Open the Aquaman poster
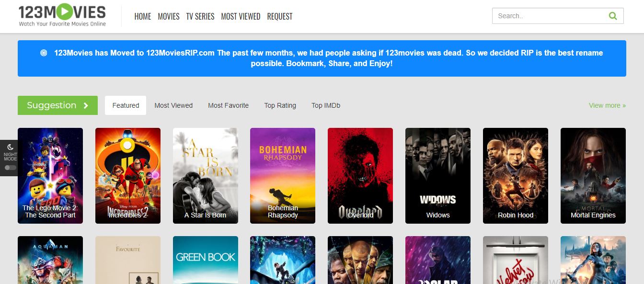 coord(50,260)
